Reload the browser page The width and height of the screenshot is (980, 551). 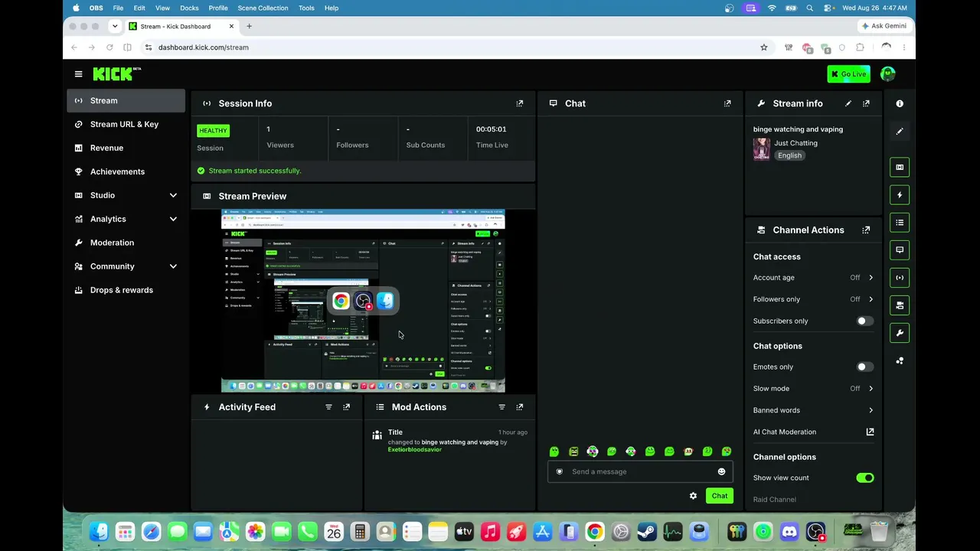109,47
